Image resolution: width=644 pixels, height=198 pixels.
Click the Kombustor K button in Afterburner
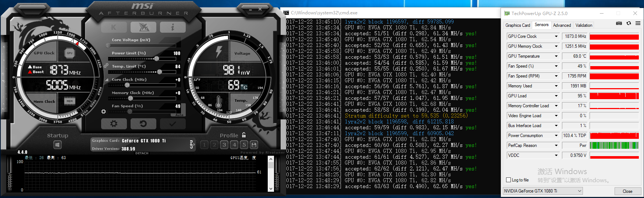tap(114, 27)
